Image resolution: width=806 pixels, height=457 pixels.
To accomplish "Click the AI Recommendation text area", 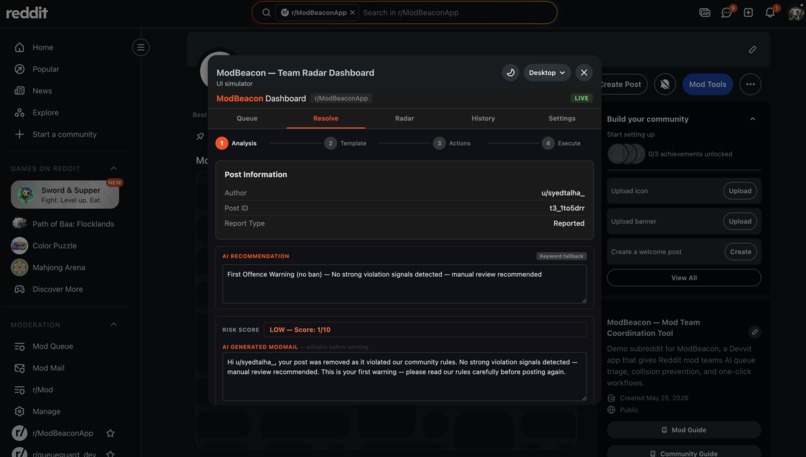I will tap(404, 284).
